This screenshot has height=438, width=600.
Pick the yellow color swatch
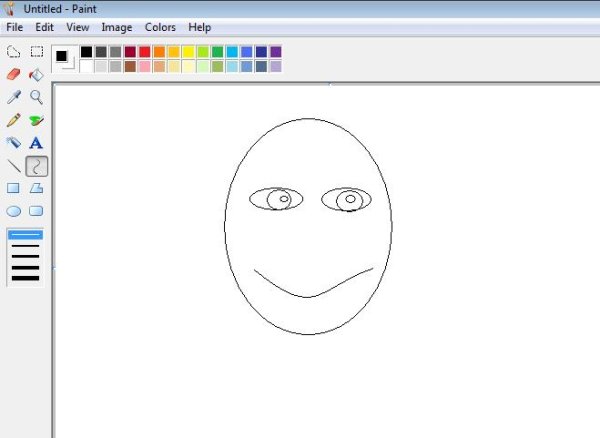pos(188,51)
